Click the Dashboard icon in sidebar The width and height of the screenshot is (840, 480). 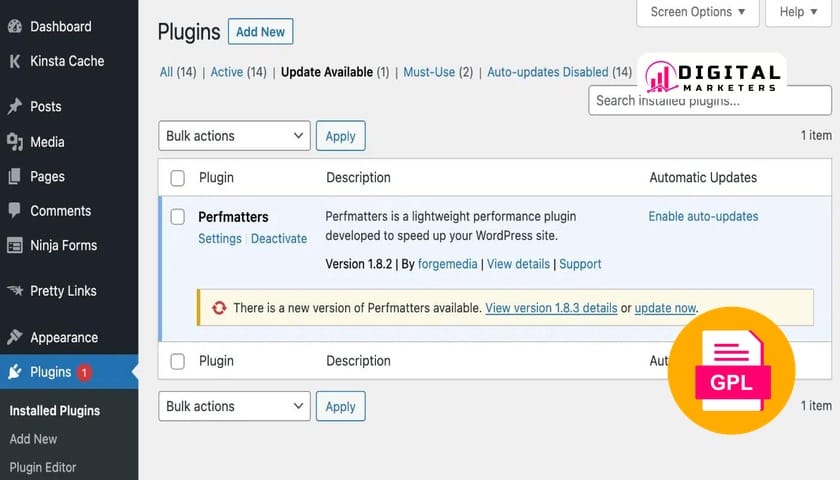click(14, 26)
